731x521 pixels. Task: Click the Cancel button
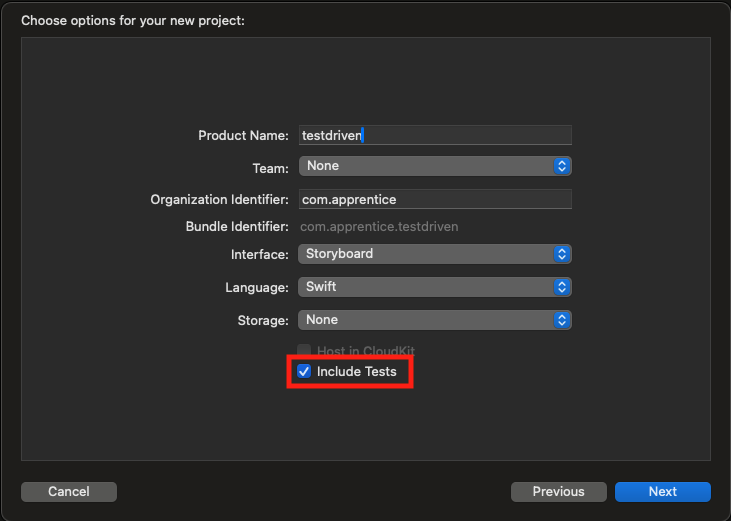[x=69, y=492]
